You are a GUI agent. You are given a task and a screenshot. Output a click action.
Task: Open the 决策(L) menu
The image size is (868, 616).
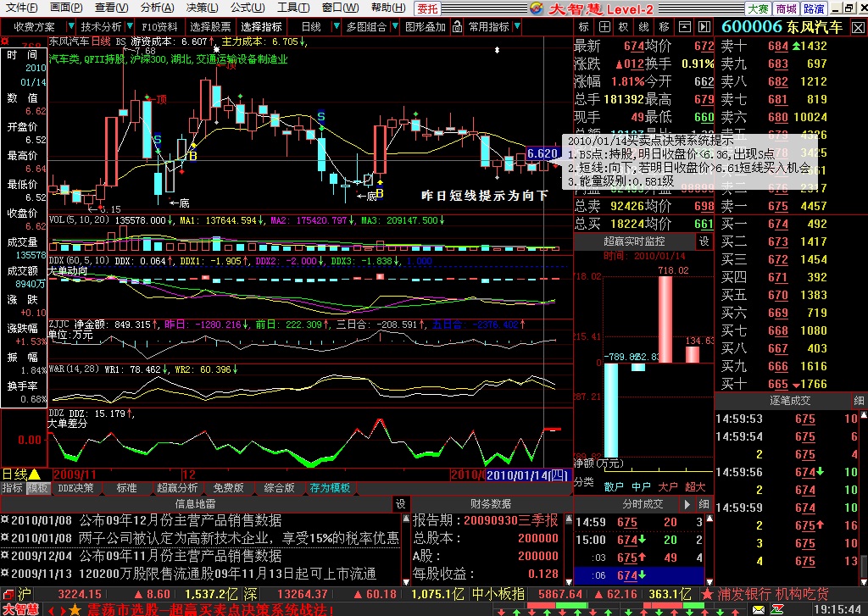tap(202, 8)
